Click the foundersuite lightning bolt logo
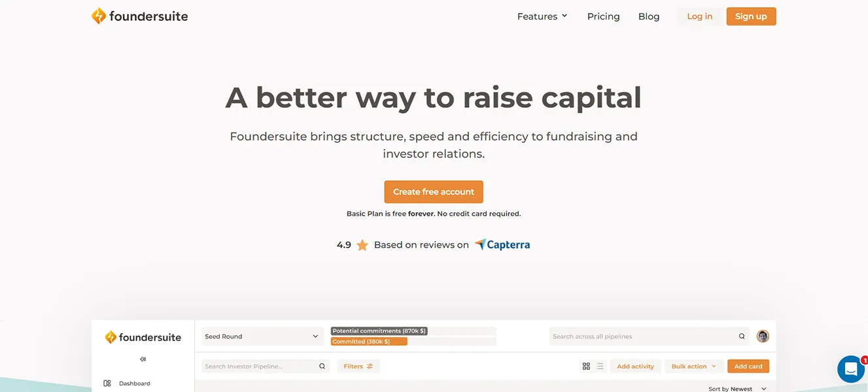The height and width of the screenshot is (392, 868). point(99,15)
